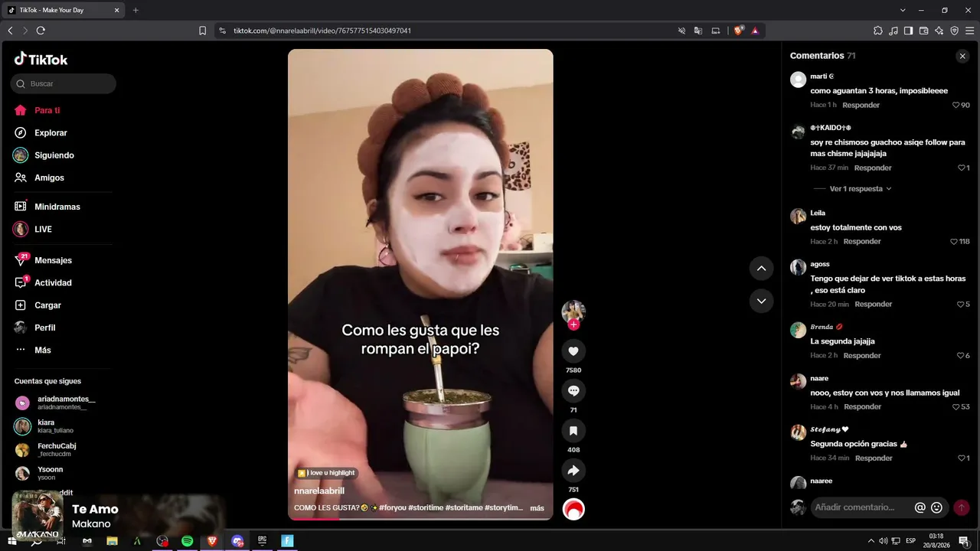This screenshot has width=980, height=551.
Task: Open the music playlist icon in browser toolbar
Action: (x=893, y=31)
